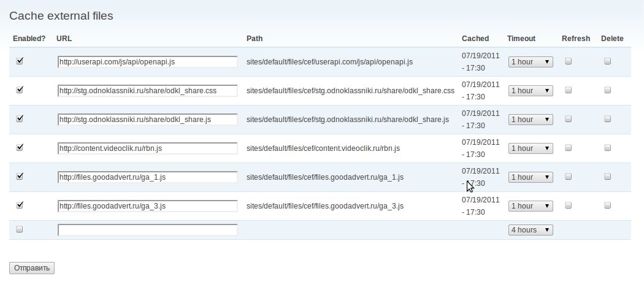Click URL field containing odkl_share.js
The width and height of the screenshot is (644, 284).
(x=147, y=119)
